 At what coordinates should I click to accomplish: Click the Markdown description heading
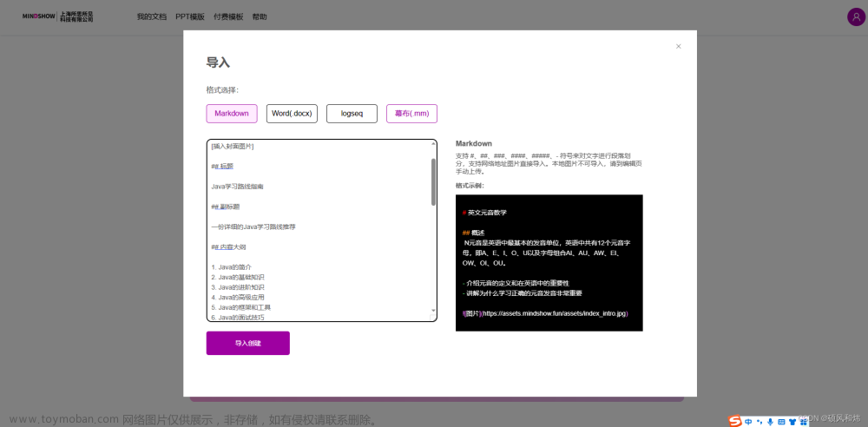click(473, 143)
